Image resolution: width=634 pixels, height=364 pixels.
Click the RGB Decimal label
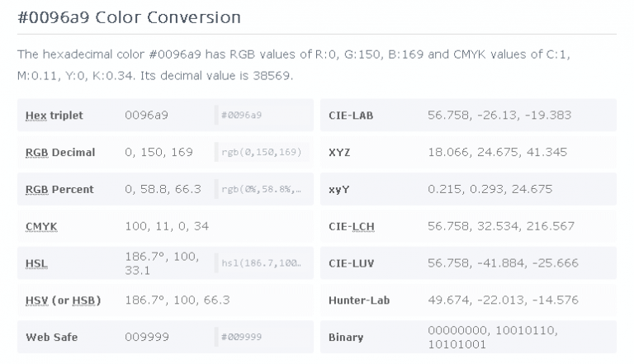tap(60, 153)
